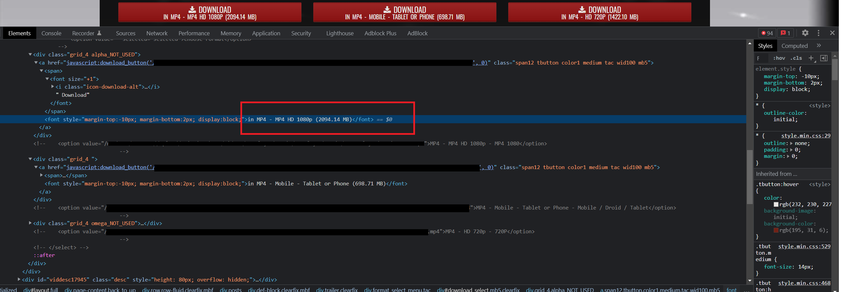Click the Elements panel scrollbar thumb

(x=749, y=177)
